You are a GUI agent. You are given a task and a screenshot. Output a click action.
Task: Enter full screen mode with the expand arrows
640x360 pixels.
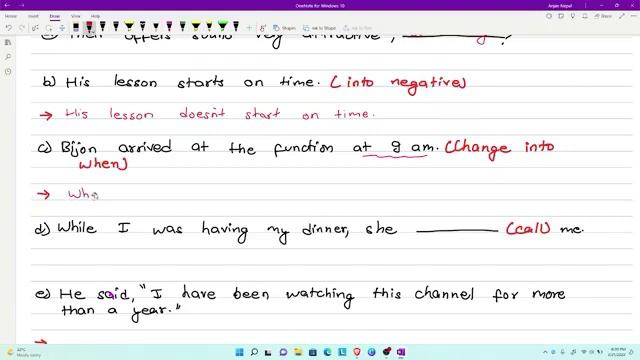(x=622, y=16)
